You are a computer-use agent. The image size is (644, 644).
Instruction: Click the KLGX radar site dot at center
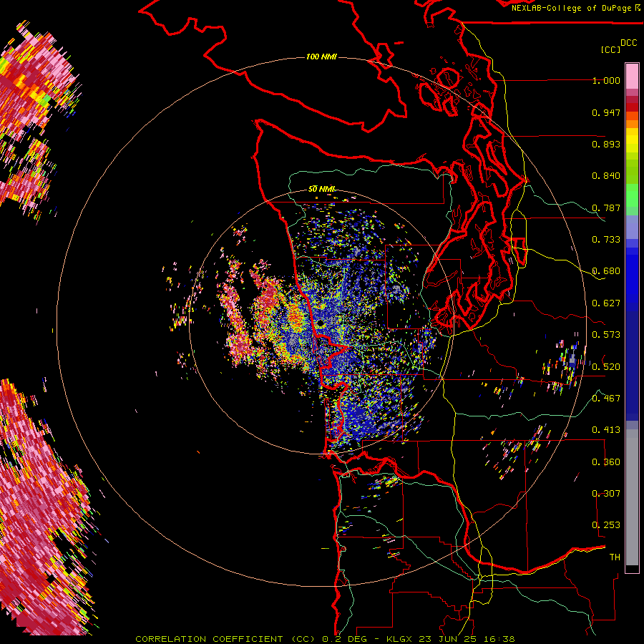tap(320, 323)
